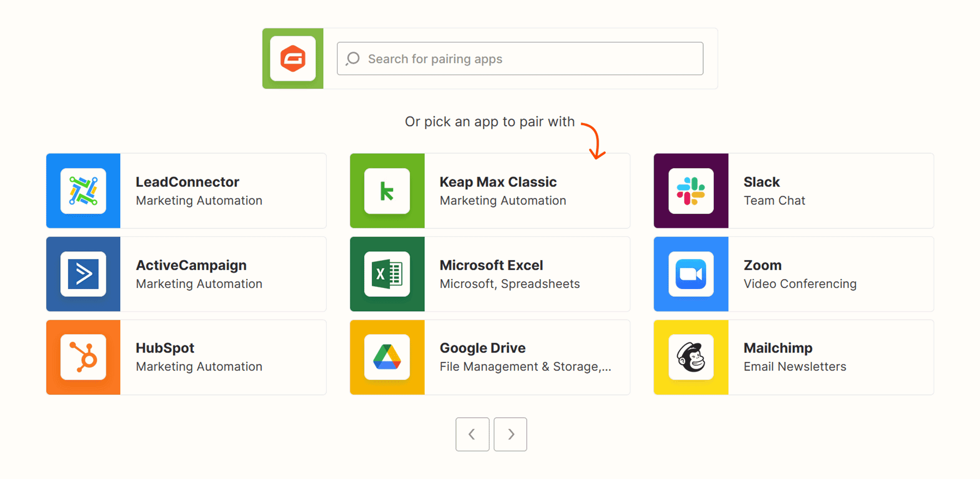Viewport: 980px width, 479px height.
Task: Click 'Video Conferencing' under Zoom
Action: [x=800, y=284]
